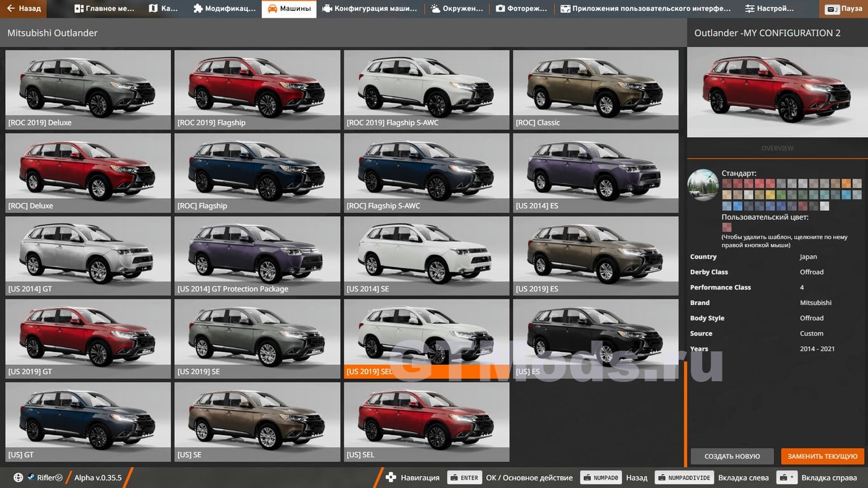Click the NUMPADDIVIDE Вкладка слева hint
The width and height of the screenshot is (868, 488).
[684, 478]
